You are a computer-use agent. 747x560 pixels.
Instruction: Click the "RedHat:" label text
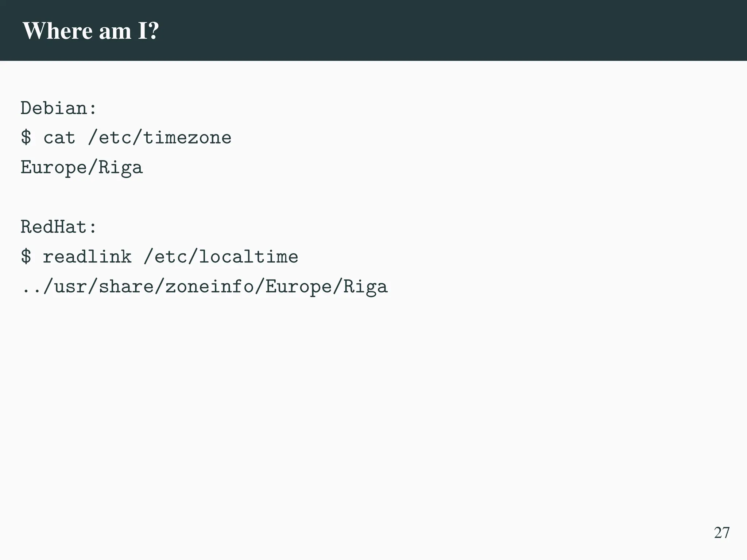pyautogui.click(x=59, y=227)
